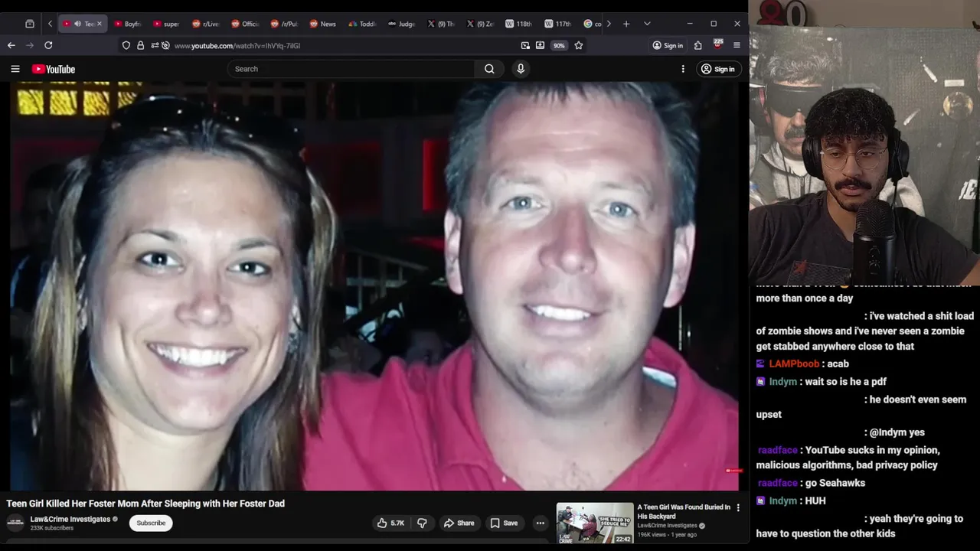Open the Firefox View tab icon
The image size is (980, 551).
click(30, 24)
